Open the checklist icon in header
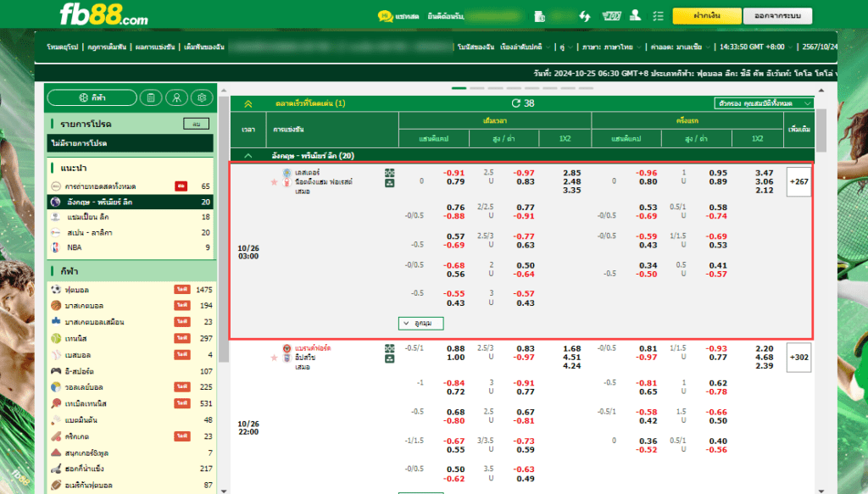This screenshot has width=868, height=494. 658,16
